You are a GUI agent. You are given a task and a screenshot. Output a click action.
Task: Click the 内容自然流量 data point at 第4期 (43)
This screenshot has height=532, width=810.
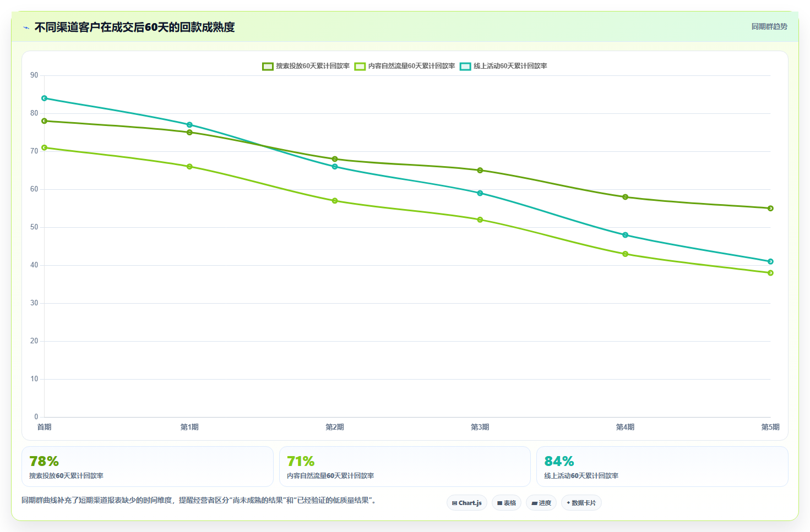626,254
